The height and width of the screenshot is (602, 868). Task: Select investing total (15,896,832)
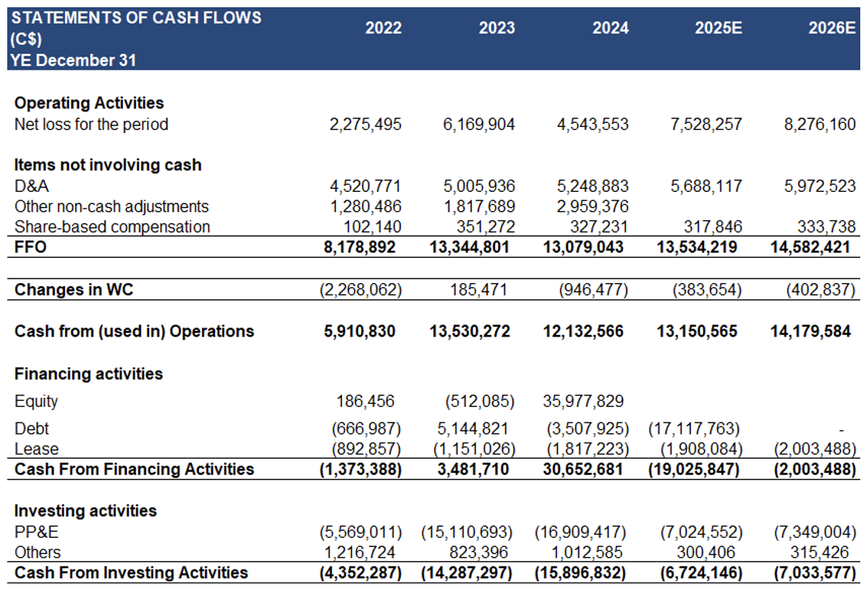tap(580, 573)
